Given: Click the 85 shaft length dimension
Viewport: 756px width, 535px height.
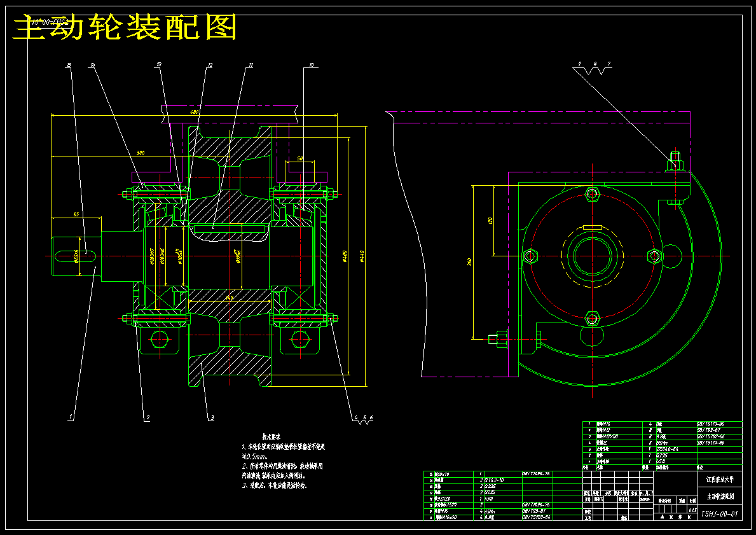Looking at the screenshot, I should [77, 214].
